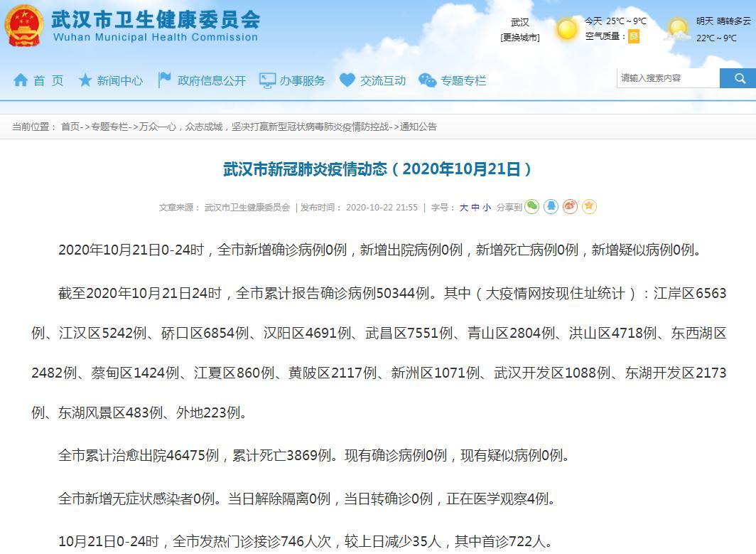The image size is (756, 554).
Task: Open the 专题专栏 navigation menu
Action: (x=462, y=80)
